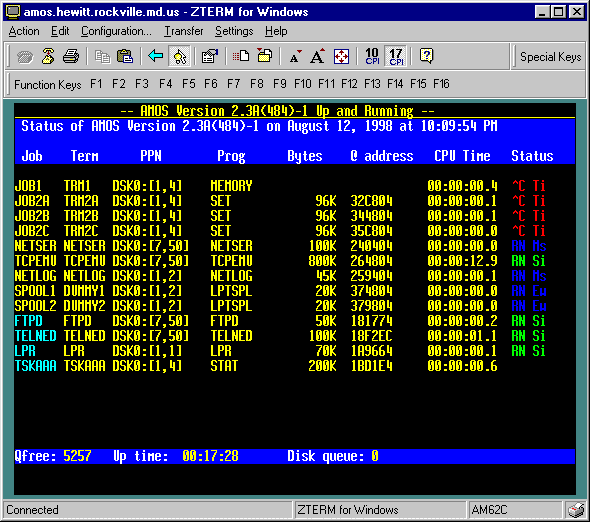Click the Qfree value 5257
This screenshot has width=590, height=522.
[x=77, y=456]
